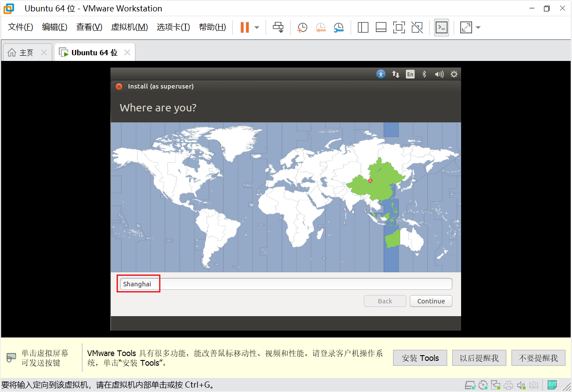This screenshot has width=572, height=392.
Task: Toggle the console view icon
Action: point(441,28)
